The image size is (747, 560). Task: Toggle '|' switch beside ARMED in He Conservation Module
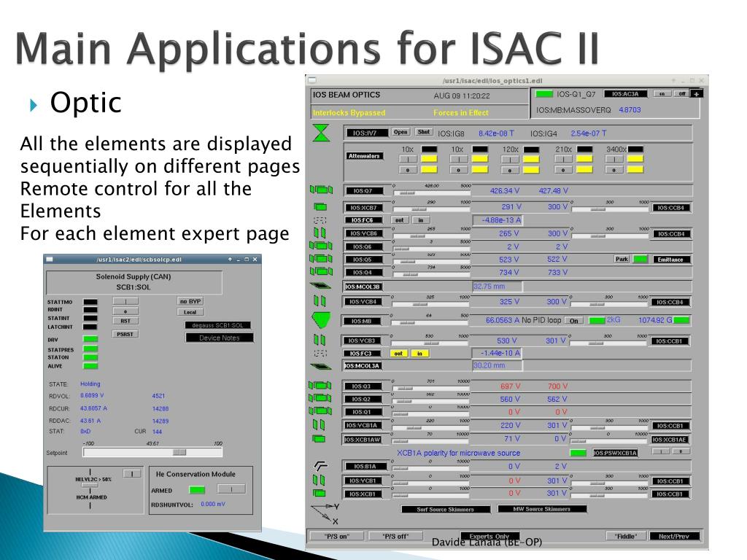point(231,489)
